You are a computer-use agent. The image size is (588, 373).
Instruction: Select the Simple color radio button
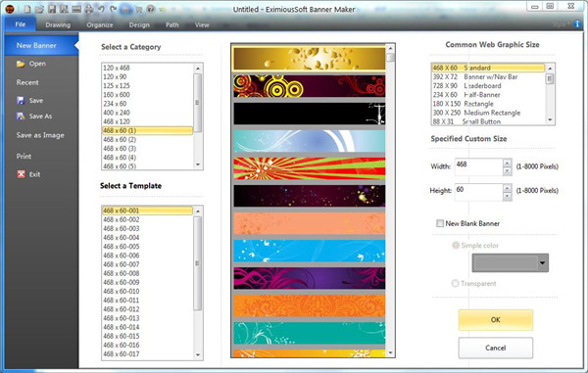point(456,246)
